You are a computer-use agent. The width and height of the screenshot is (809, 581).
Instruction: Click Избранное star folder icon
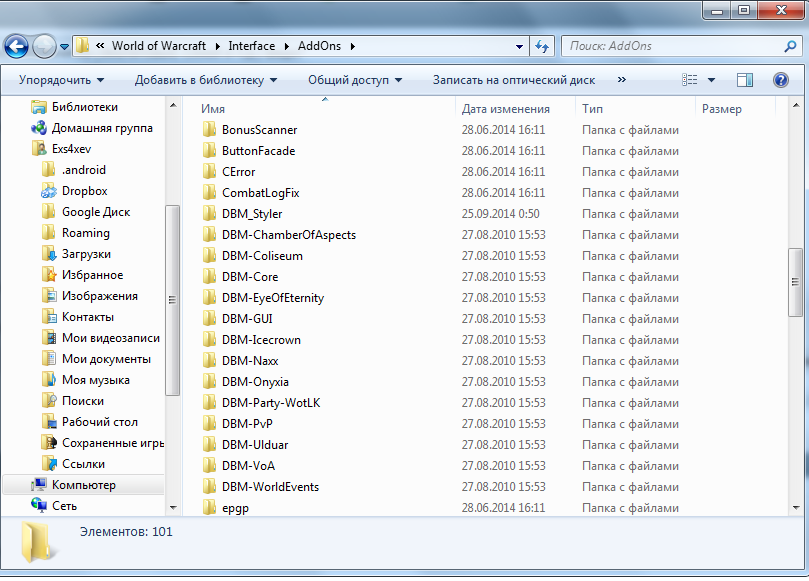pyautogui.click(x=48, y=275)
